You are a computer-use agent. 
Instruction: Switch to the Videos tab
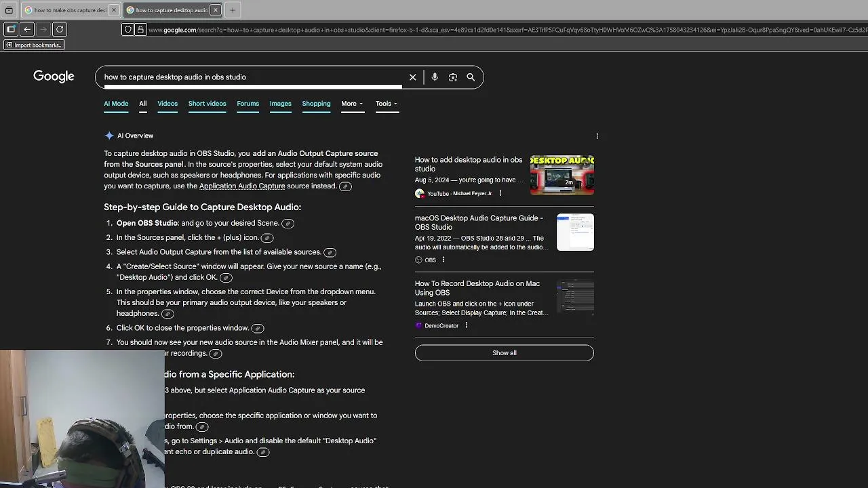tap(167, 104)
